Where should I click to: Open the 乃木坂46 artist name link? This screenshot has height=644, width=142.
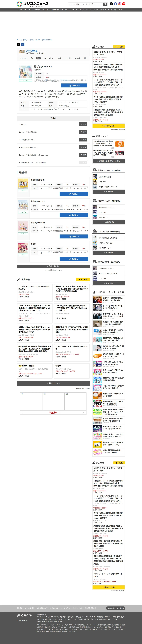(32, 51)
